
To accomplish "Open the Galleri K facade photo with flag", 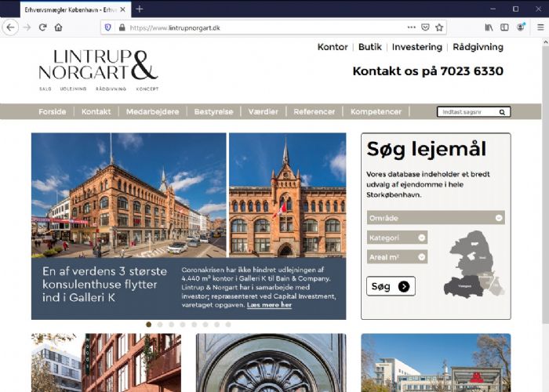I will [288, 195].
